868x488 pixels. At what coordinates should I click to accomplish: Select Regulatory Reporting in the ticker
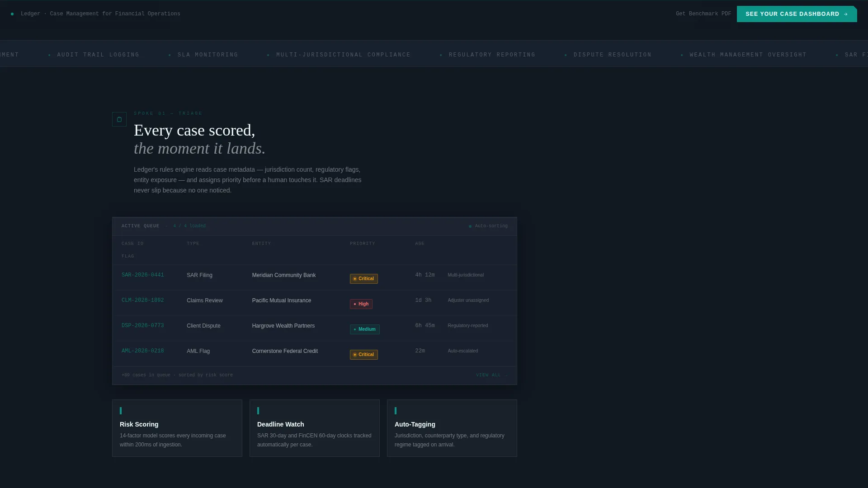492,55
